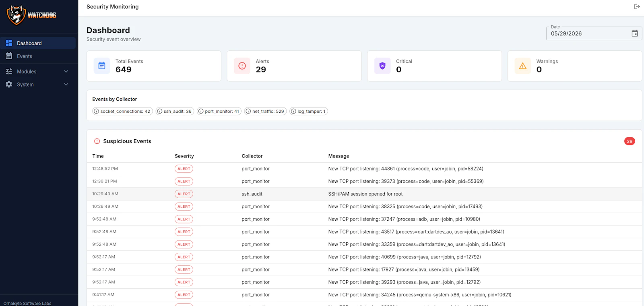
Task: Select the net_traffic: 529 chip
Action: coord(266,111)
